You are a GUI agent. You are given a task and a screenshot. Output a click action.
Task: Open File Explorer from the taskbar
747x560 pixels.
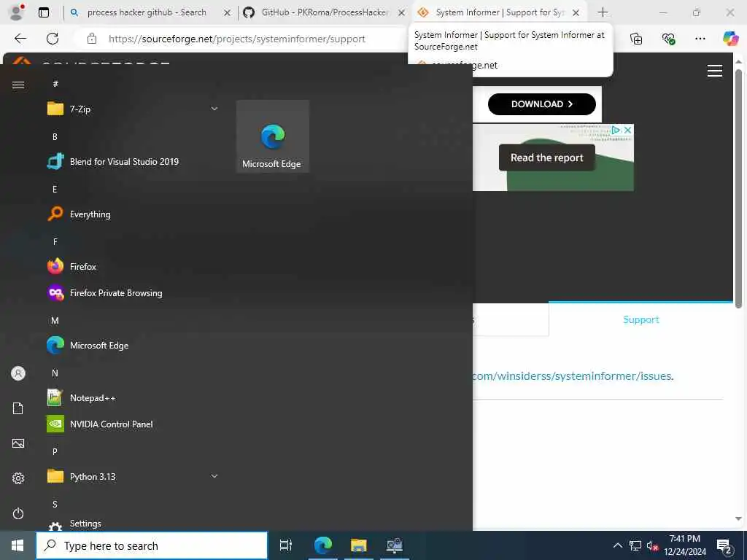(x=359, y=545)
